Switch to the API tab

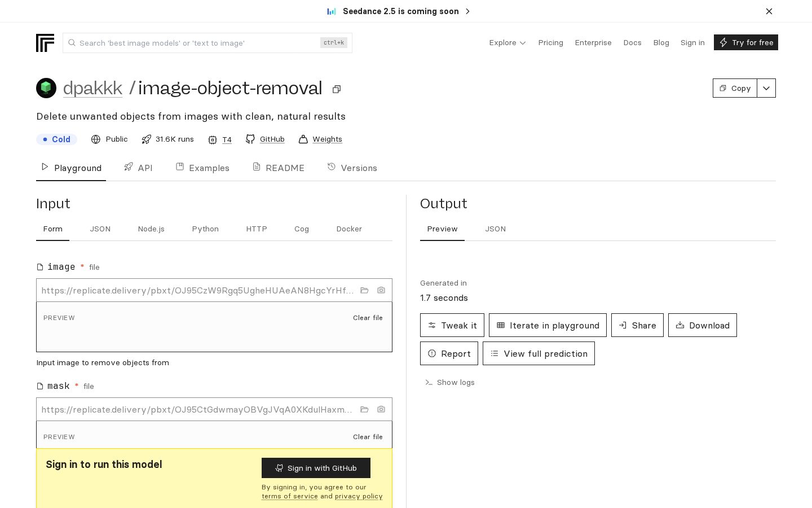tap(138, 168)
